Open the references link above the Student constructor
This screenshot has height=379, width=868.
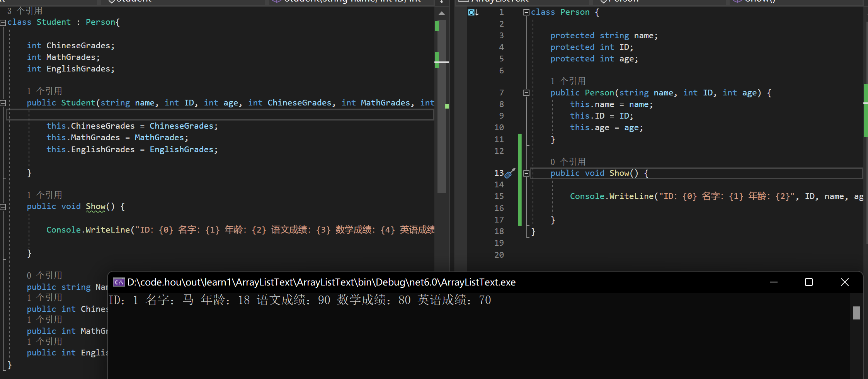[x=44, y=91]
